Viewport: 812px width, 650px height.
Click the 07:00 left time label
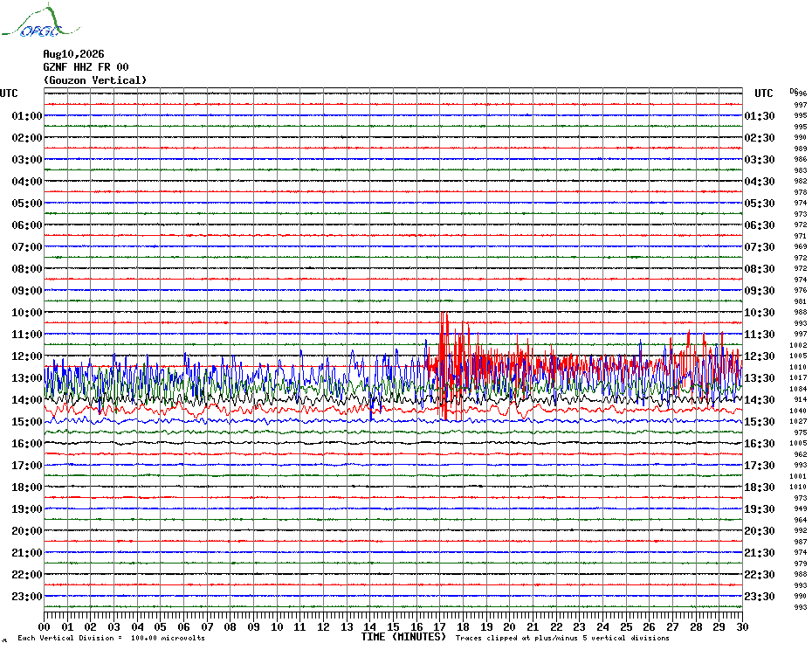coord(27,246)
